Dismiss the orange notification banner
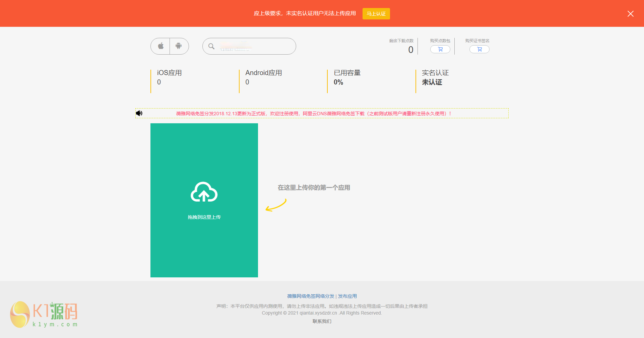 [630, 14]
